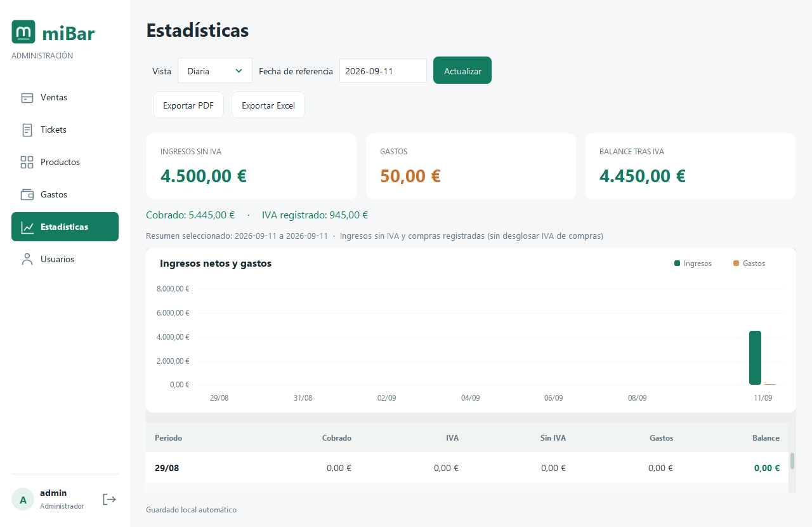The width and height of the screenshot is (812, 527).
Task: Click the 29/08 period cell in table
Action: (167, 468)
